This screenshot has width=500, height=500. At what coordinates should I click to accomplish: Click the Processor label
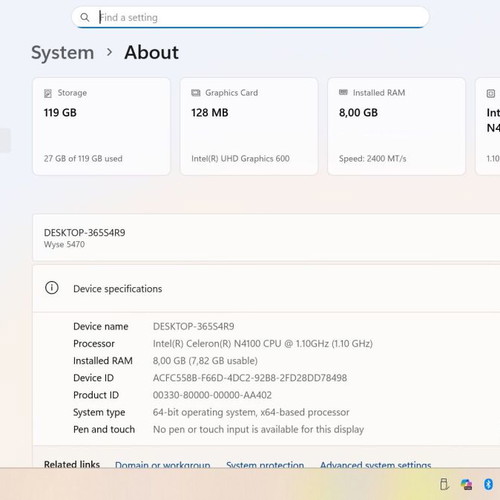(x=94, y=344)
